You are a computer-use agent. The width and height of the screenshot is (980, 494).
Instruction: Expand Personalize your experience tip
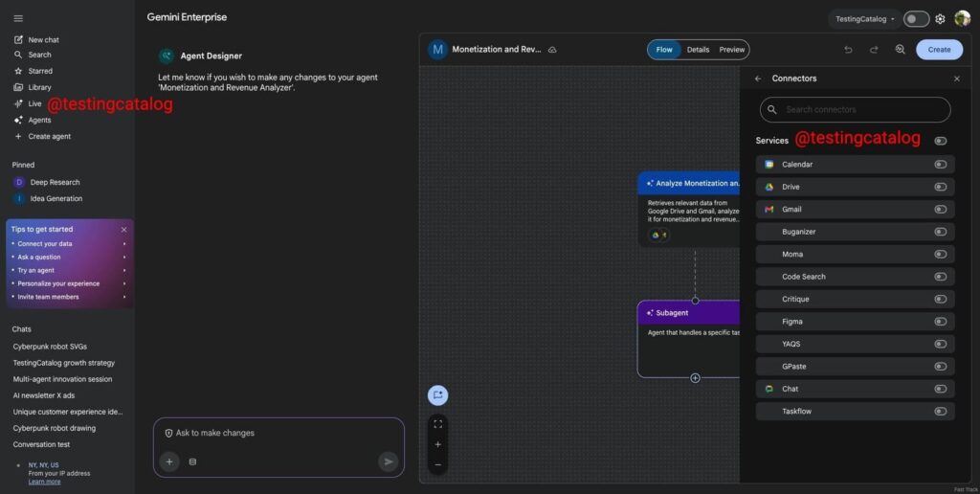click(x=69, y=283)
